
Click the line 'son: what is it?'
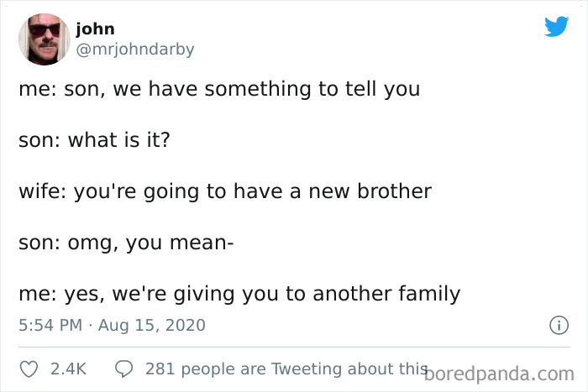click(94, 139)
